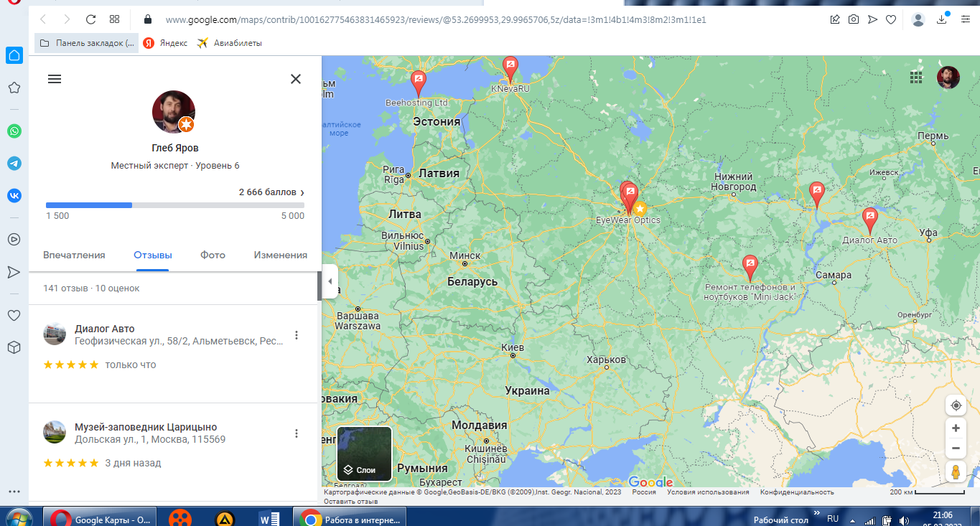Open the Конфиденциальность link
The image size is (980, 526).
[x=797, y=492]
